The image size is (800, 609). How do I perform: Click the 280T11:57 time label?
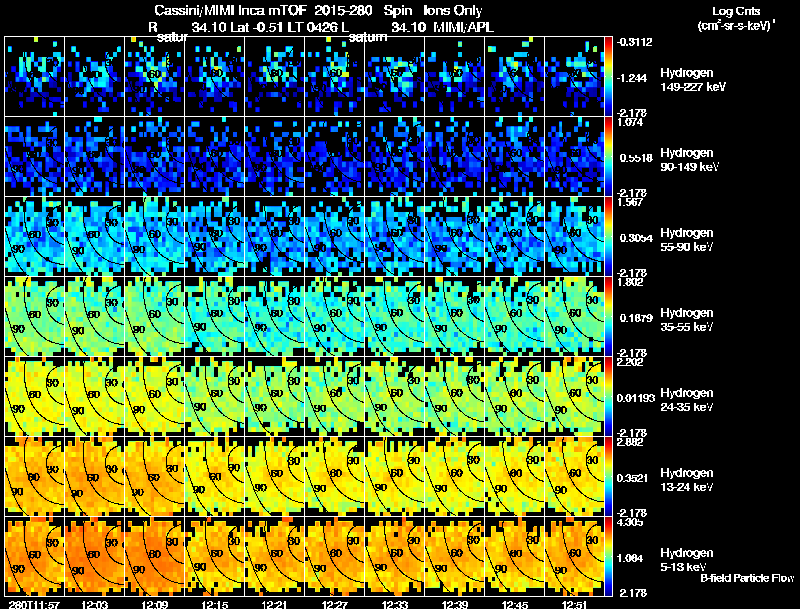pos(34,604)
